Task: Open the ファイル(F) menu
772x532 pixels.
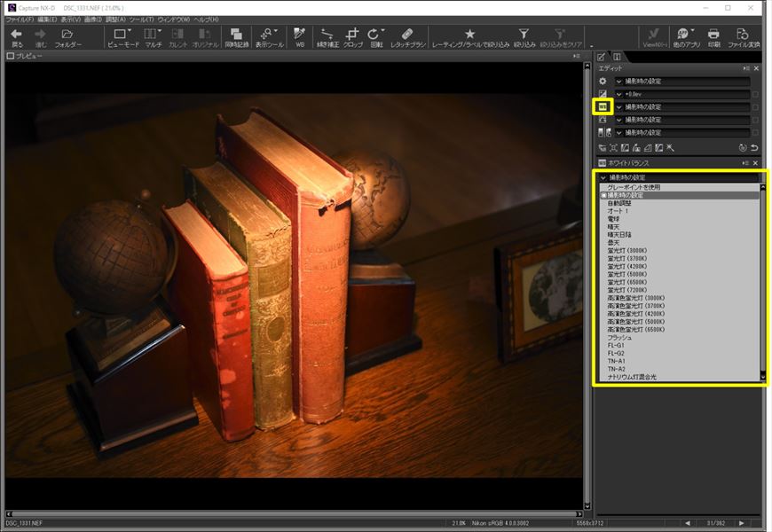Action: (20, 20)
